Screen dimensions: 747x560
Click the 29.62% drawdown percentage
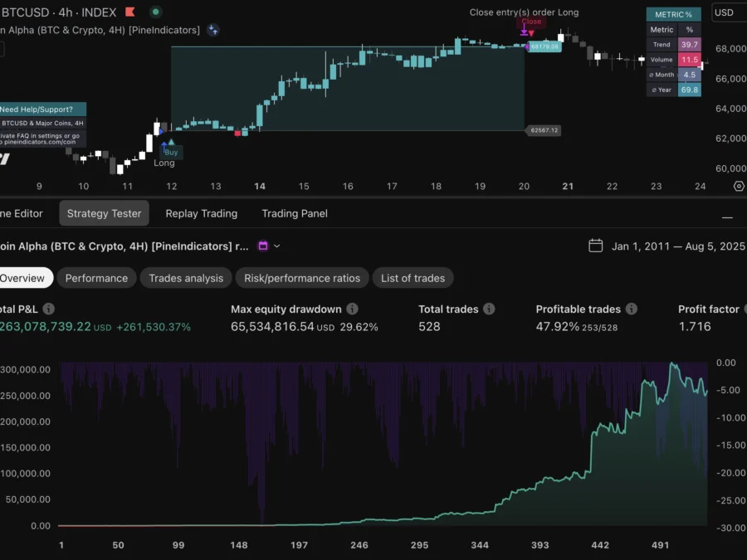[359, 327]
